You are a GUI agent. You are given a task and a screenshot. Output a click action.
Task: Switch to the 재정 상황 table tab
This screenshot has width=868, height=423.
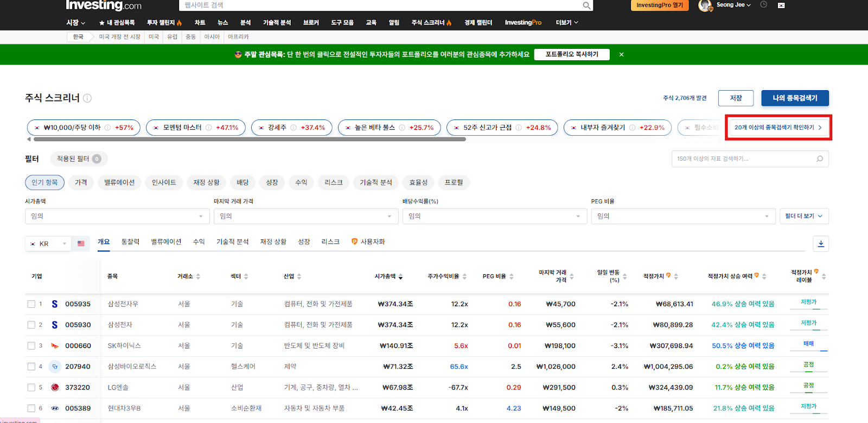[273, 242]
